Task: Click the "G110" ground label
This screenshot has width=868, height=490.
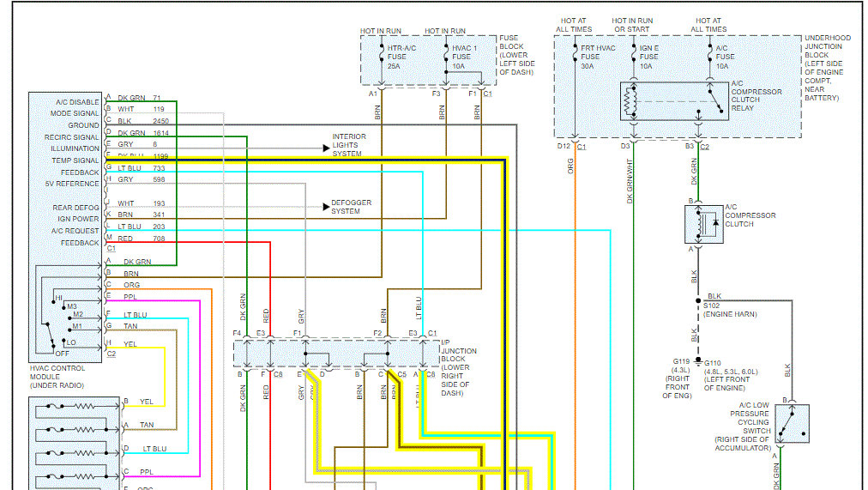Action: point(713,364)
